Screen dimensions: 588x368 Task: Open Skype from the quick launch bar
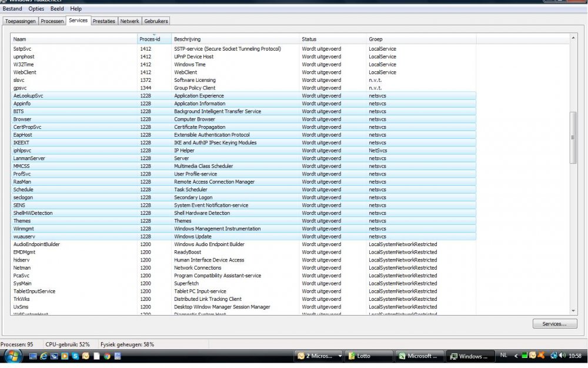(75, 356)
